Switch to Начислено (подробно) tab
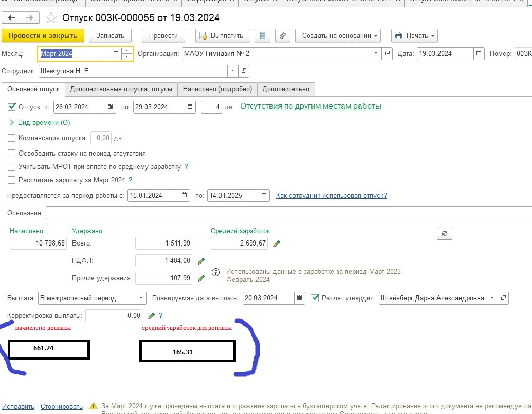Image resolution: width=532 pixels, height=414 pixels. (217, 89)
